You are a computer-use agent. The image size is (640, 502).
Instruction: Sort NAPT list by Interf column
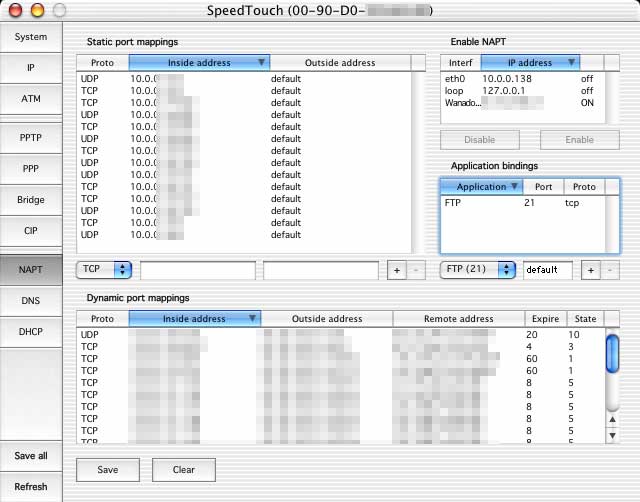[460, 63]
